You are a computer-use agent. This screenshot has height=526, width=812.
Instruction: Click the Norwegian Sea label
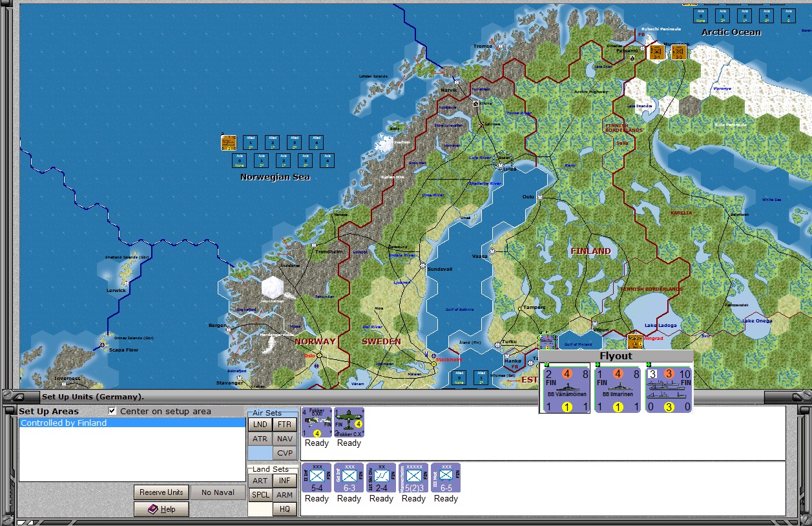pos(275,177)
